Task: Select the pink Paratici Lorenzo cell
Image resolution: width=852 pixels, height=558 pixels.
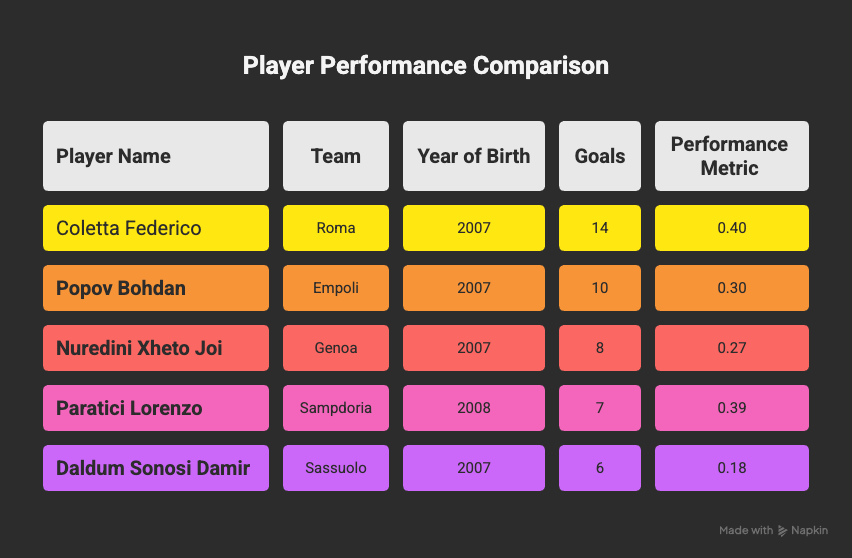Action: pyautogui.click(x=156, y=408)
